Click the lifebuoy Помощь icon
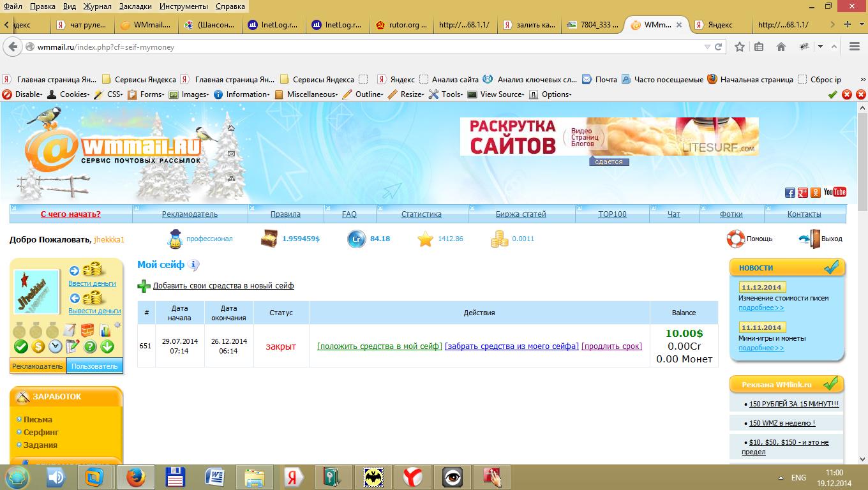 (735, 239)
